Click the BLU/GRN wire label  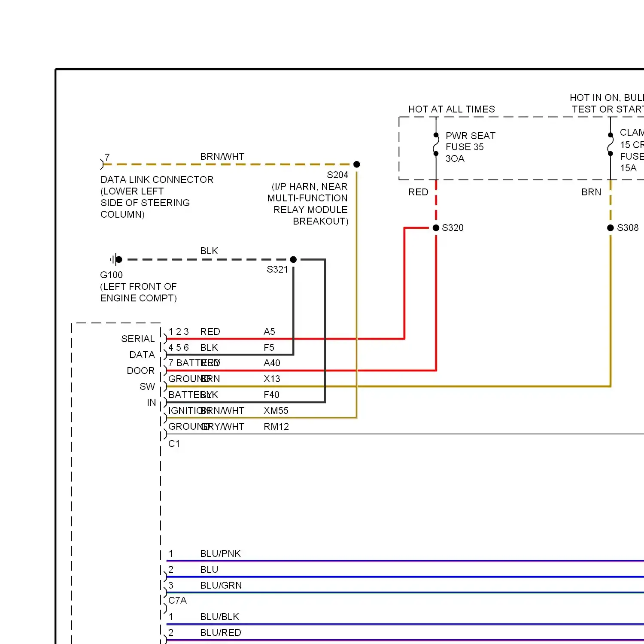(221, 585)
